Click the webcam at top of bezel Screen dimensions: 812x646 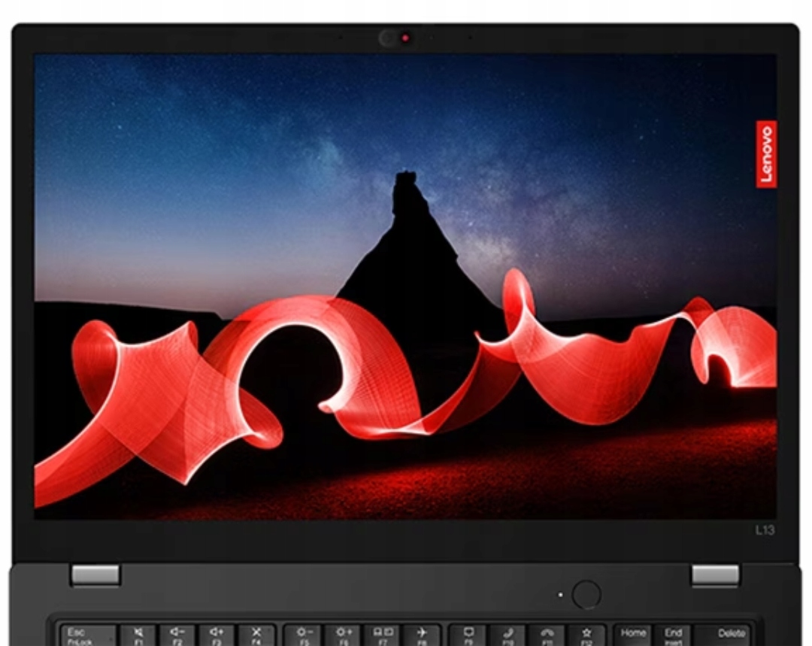tap(405, 38)
